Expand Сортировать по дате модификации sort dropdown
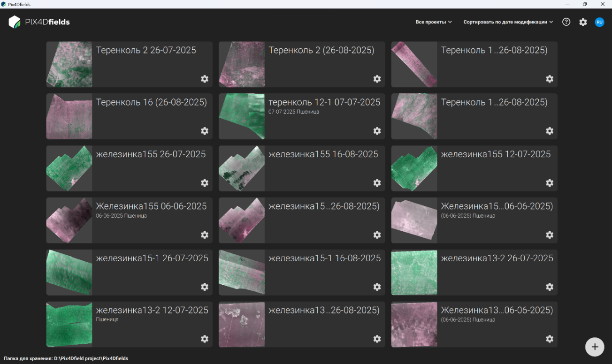 tap(508, 22)
